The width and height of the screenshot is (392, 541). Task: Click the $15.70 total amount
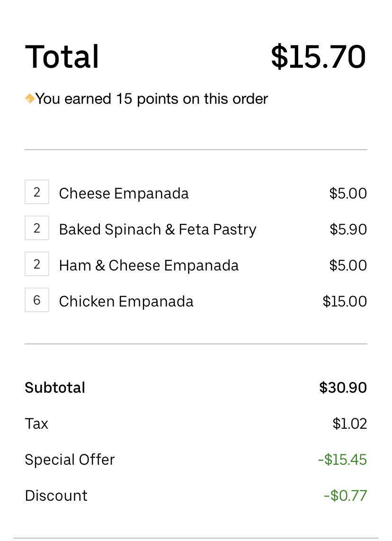(x=318, y=57)
